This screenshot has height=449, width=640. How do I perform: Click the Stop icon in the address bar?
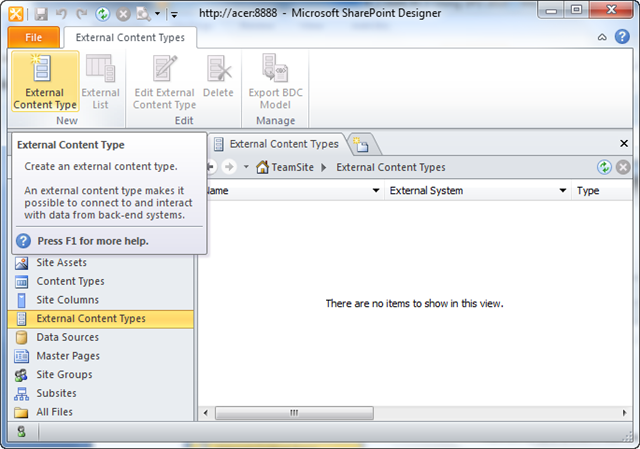tap(623, 167)
